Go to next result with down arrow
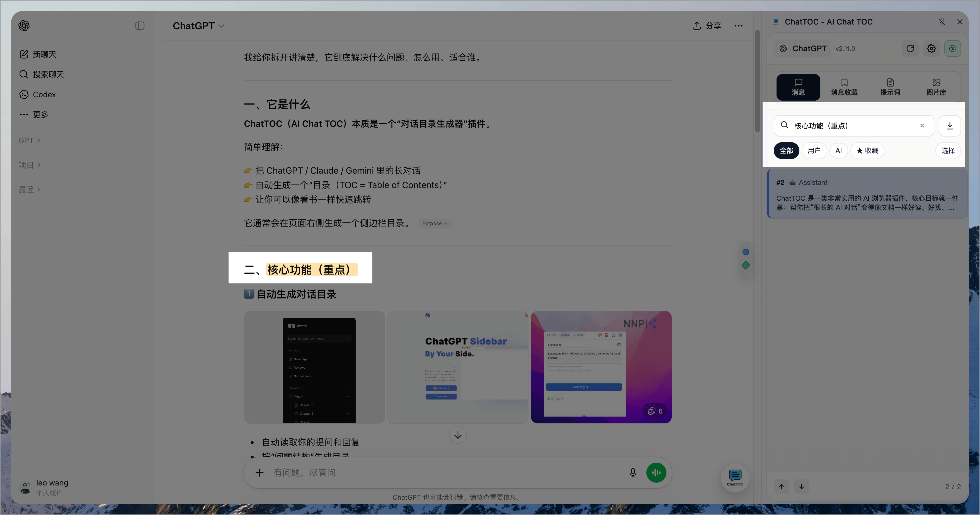Viewport: 980px width, 515px height. point(802,487)
